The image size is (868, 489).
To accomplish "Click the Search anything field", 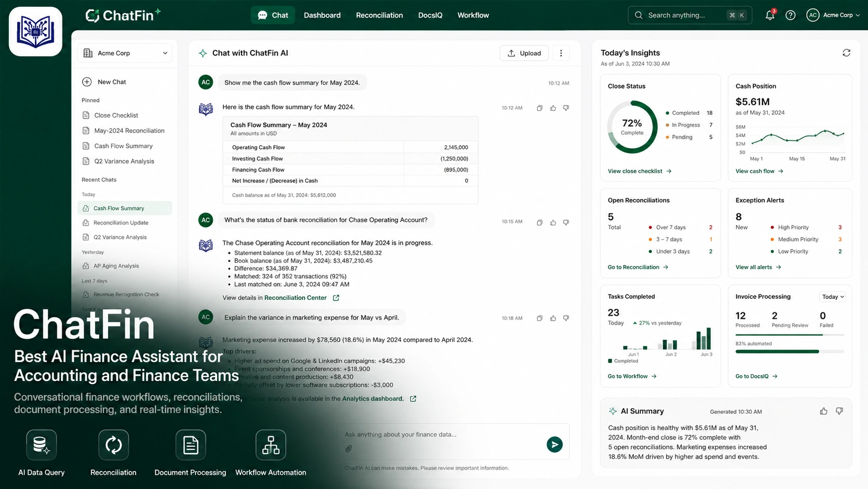I will [690, 15].
